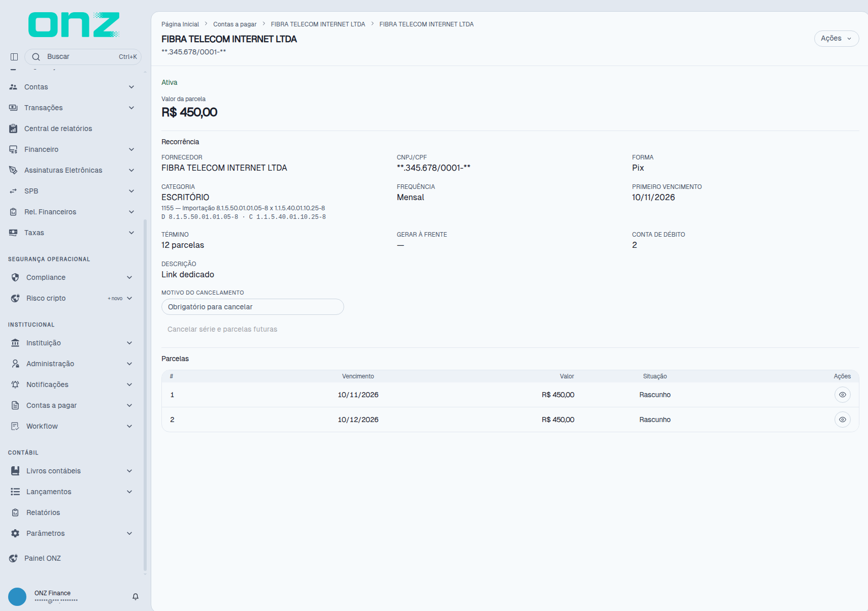Image resolution: width=868 pixels, height=611 pixels.
Task: Click the sidebar vertical scrollbar
Action: click(x=145, y=396)
